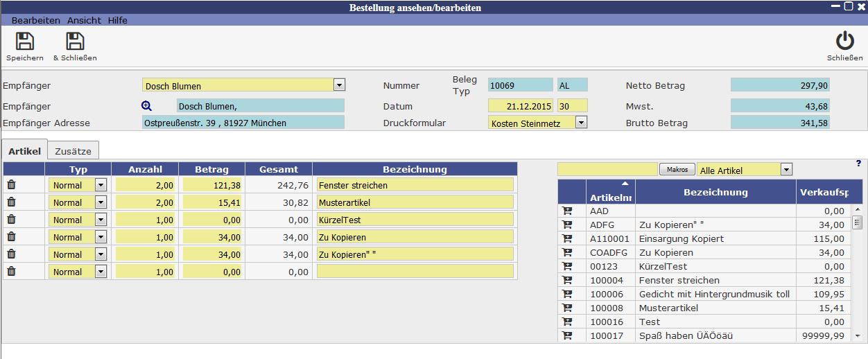Open the Bearbeiten menu
The height and width of the screenshot is (359, 868).
pos(35,20)
